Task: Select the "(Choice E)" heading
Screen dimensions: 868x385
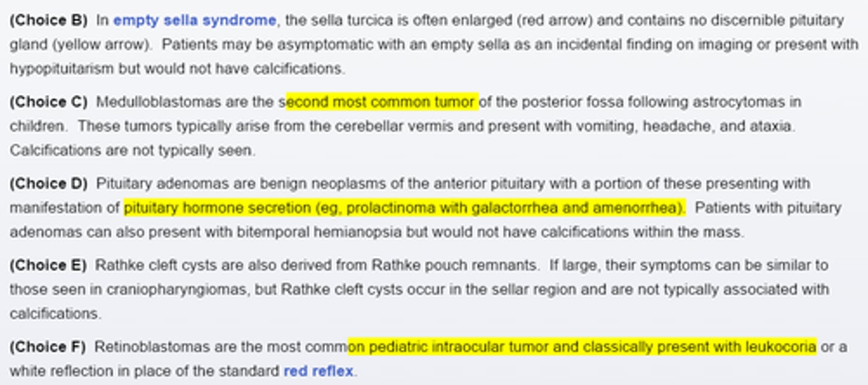Action: coord(48,266)
